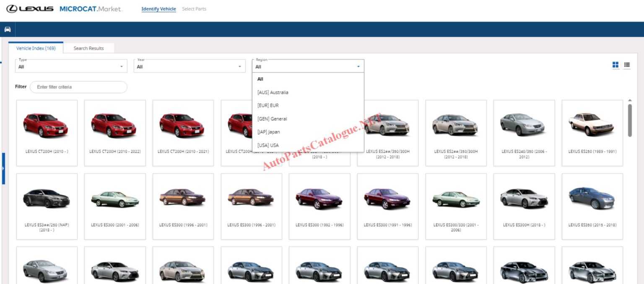Switch to the Search Results tab
644x284 pixels.
[x=89, y=48]
